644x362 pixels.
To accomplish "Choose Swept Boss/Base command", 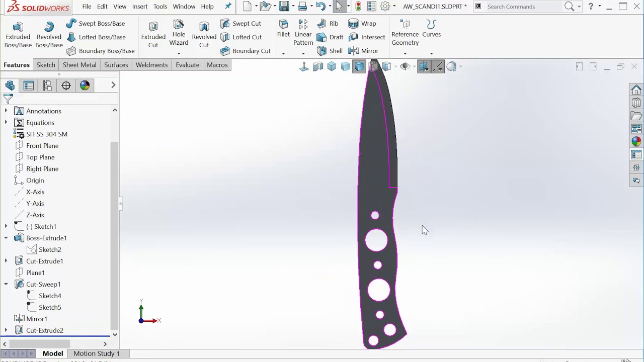I will point(95,24).
